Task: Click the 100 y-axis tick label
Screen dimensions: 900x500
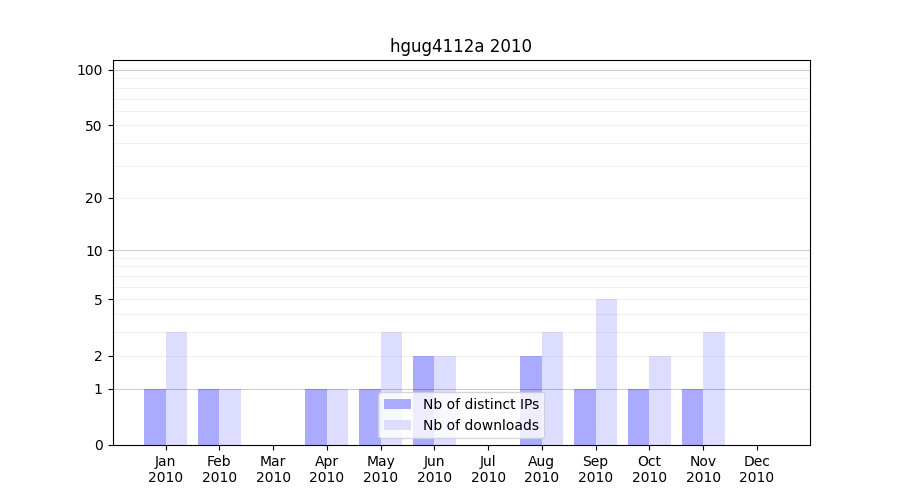Action: click(x=90, y=70)
